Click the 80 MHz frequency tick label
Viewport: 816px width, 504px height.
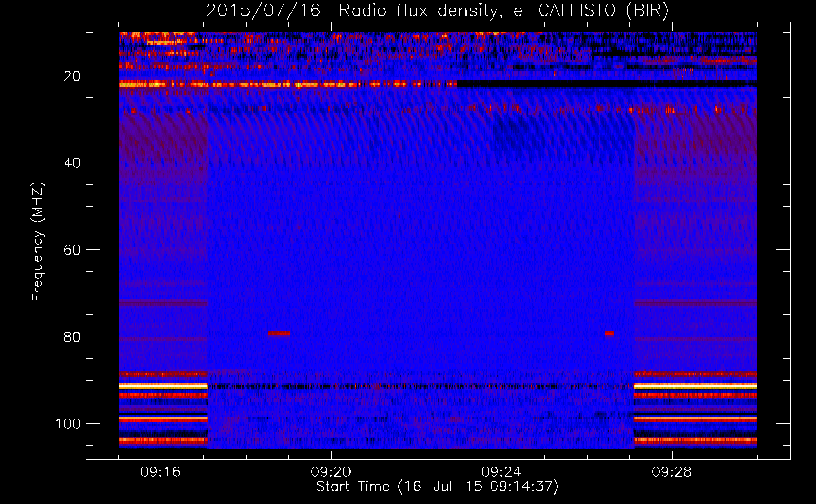[72, 337]
